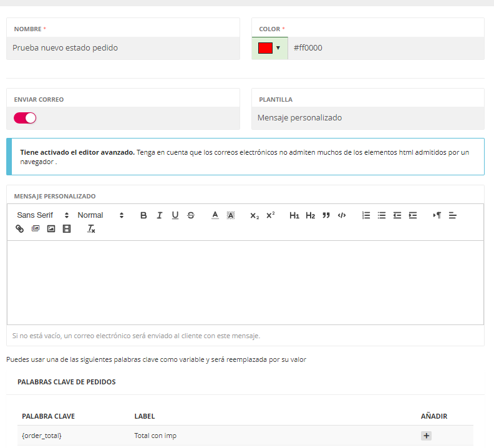Disable the Enviar Correo toggle

coord(25,118)
